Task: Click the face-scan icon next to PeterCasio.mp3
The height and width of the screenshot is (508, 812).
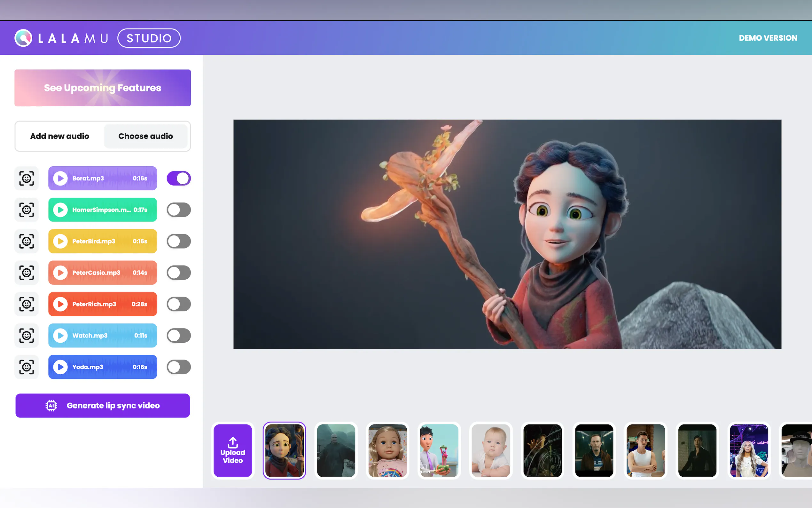Action: tap(27, 273)
